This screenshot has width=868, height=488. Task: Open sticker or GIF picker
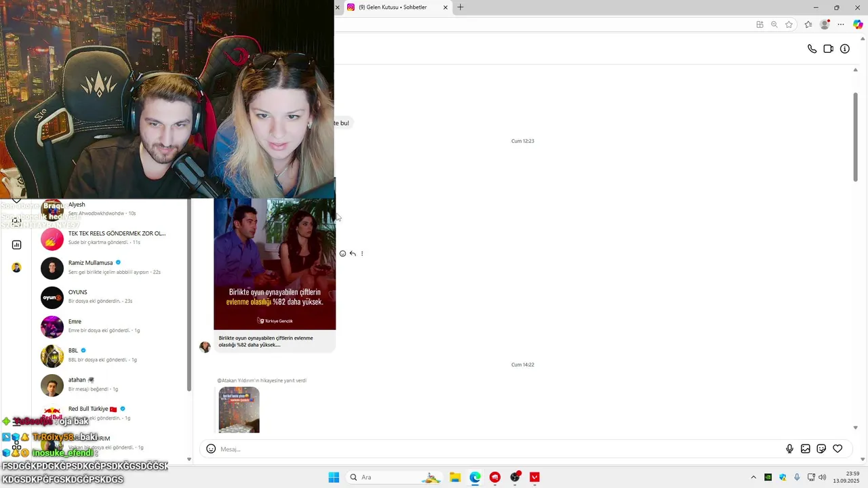[821, 449]
